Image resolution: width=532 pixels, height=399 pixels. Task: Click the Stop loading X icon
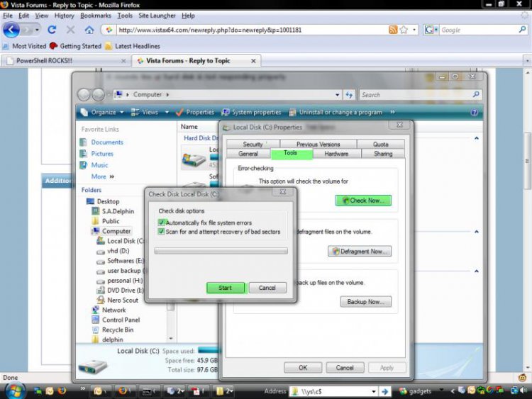click(x=70, y=30)
